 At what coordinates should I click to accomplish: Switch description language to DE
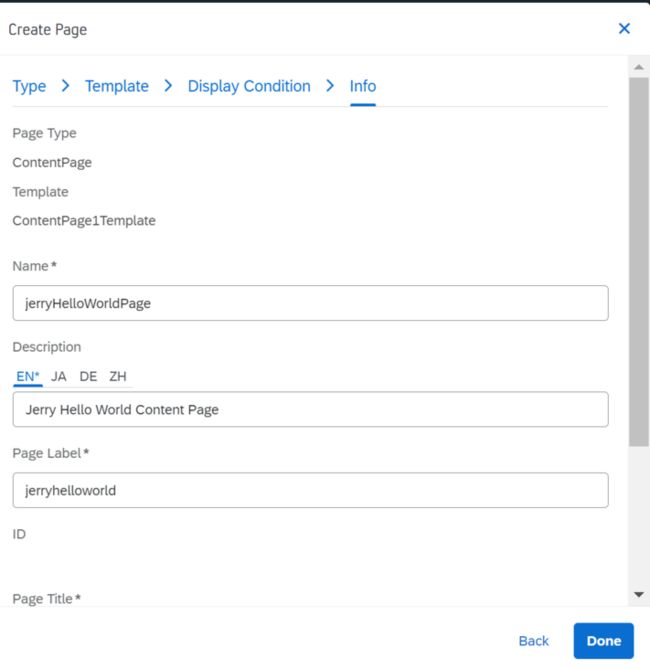88,376
